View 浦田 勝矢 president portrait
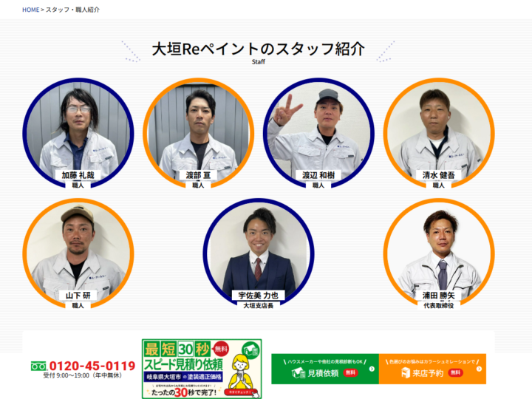The height and width of the screenshot is (399, 532). (x=439, y=253)
